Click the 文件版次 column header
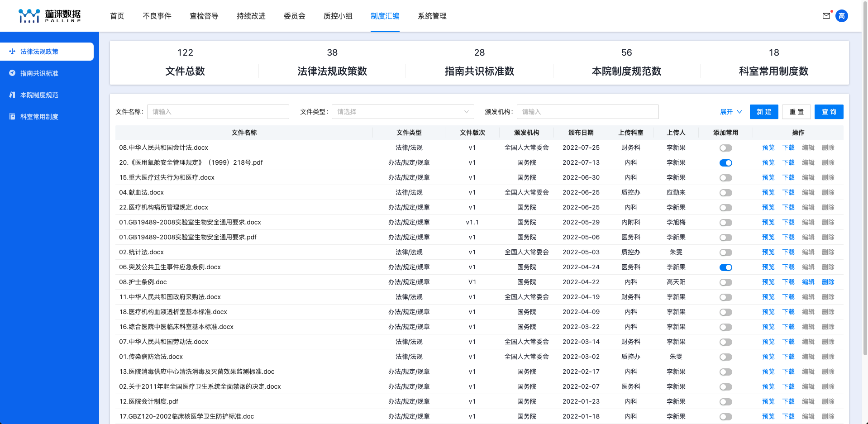 pyautogui.click(x=472, y=133)
